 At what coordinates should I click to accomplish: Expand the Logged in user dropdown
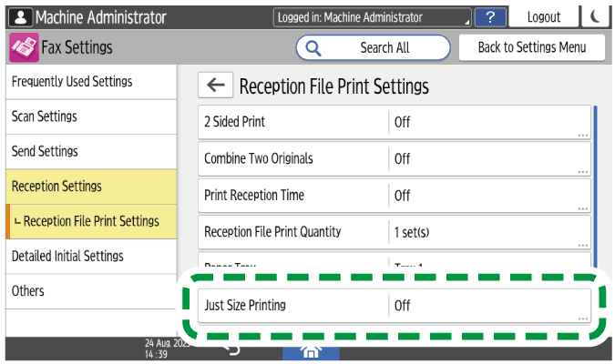(374, 17)
